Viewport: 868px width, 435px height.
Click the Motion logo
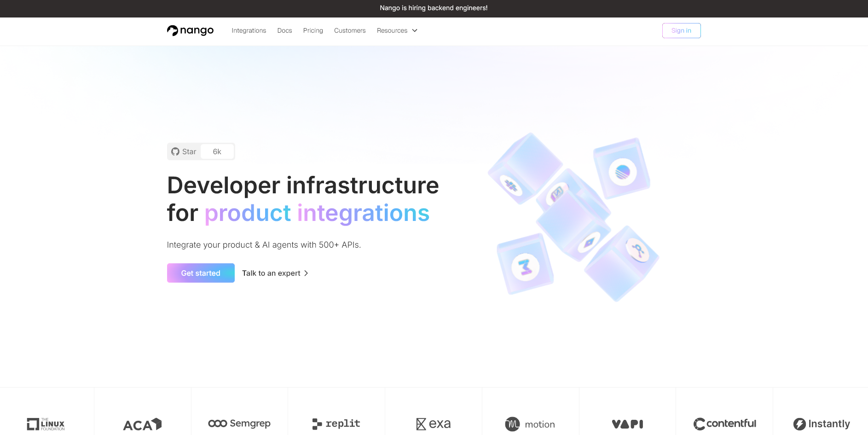click(x=530, y=424)
